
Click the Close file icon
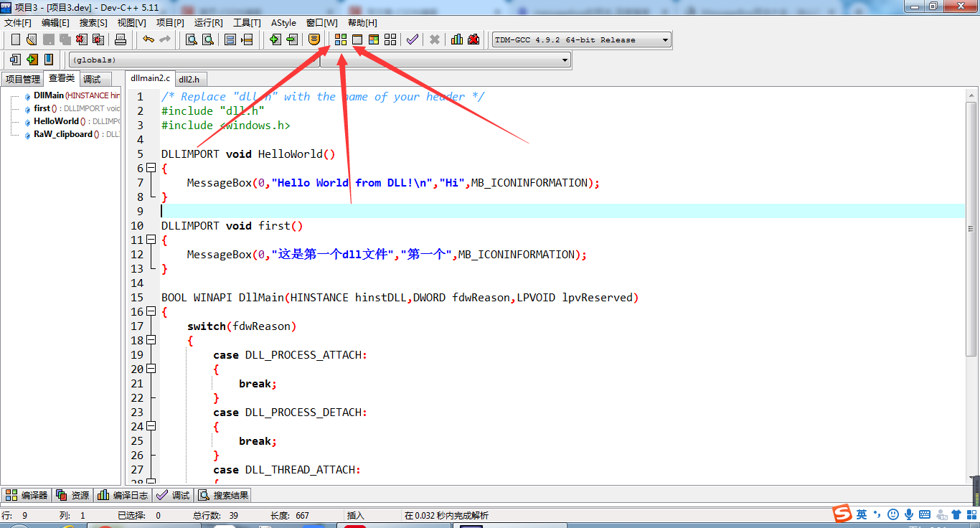coord(81,39)
